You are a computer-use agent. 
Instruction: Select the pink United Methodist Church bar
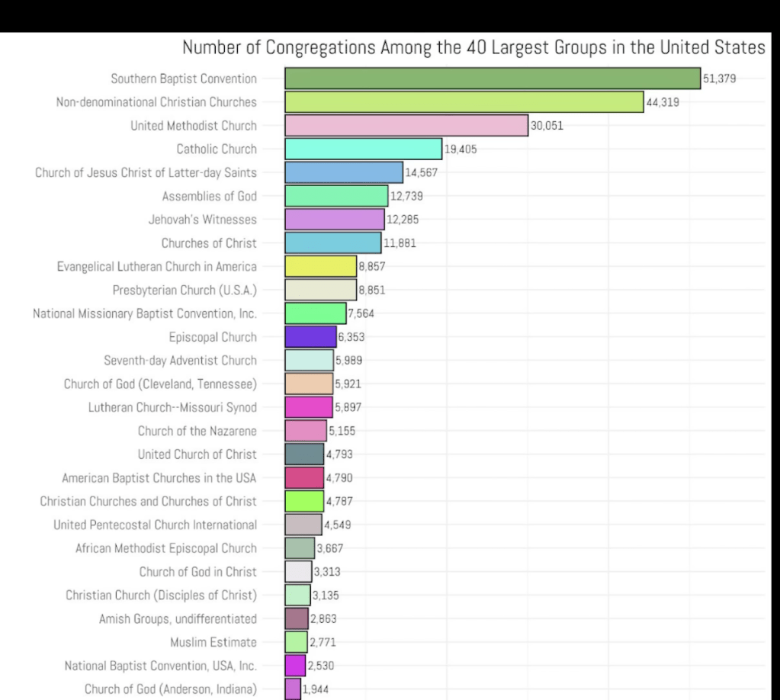point(406,126)
